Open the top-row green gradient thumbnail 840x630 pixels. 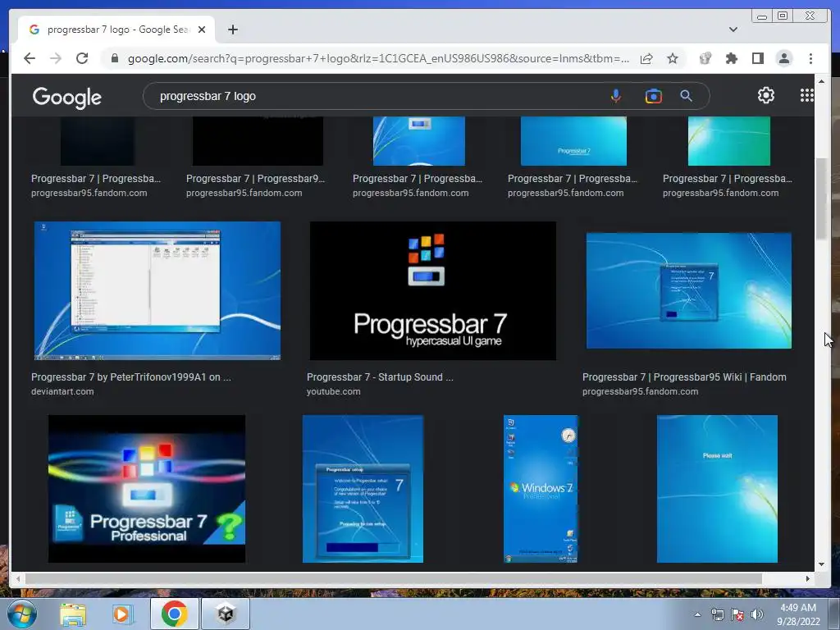point(729,141)
